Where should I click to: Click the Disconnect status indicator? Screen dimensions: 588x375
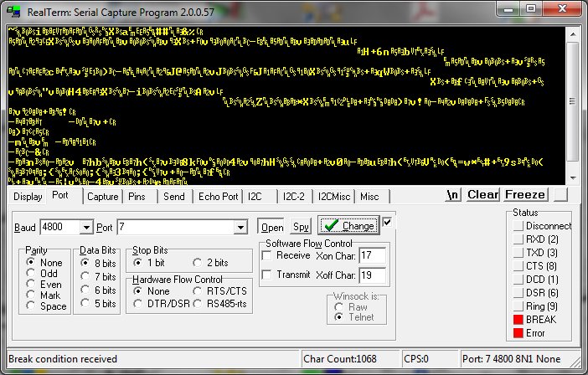tap(518, 226)
